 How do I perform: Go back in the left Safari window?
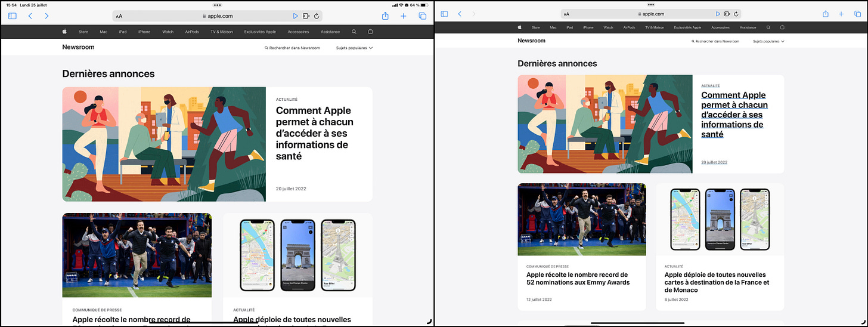(30, 16)
